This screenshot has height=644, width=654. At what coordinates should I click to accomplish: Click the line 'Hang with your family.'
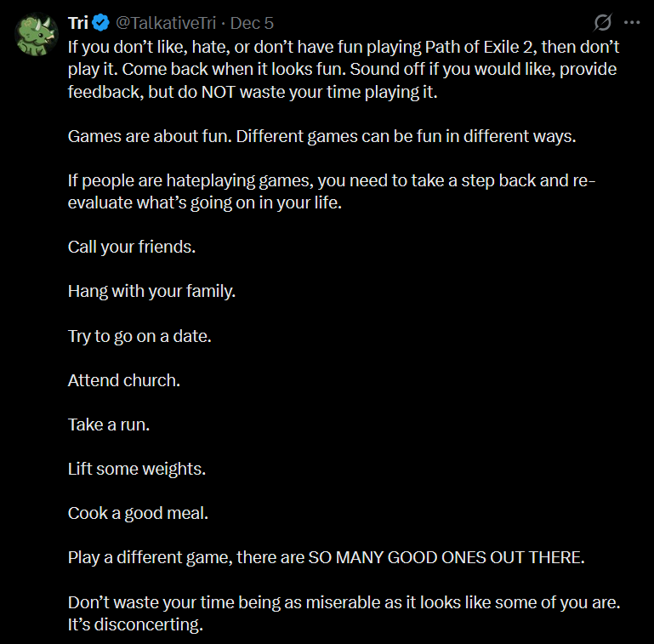point(152,291)
